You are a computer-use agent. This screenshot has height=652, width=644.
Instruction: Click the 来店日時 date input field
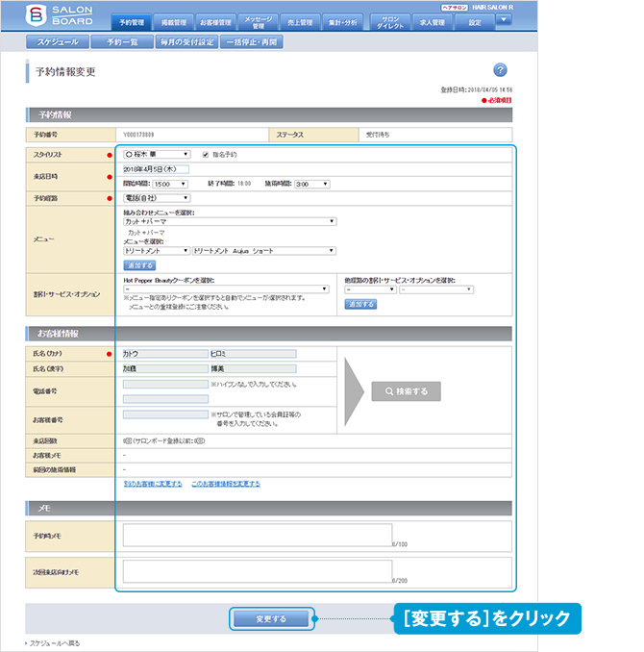point(157,168)
